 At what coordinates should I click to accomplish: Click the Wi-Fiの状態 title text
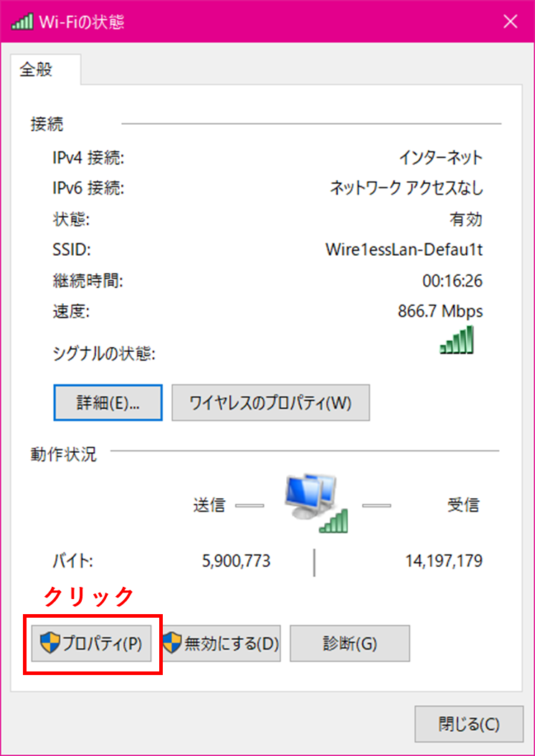coord(83,21)
